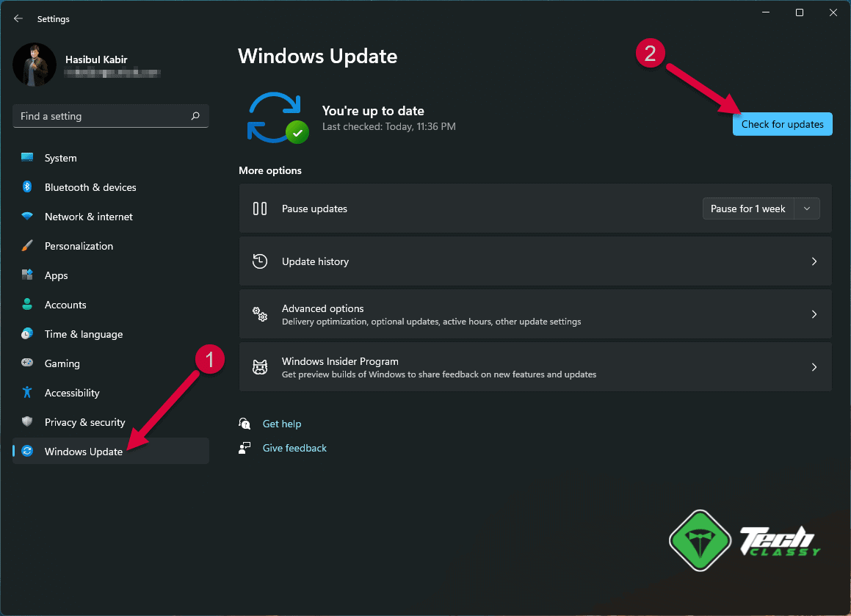Open the Privacy & security section
The width and height of the screenshot is (851, 616).
84,421
